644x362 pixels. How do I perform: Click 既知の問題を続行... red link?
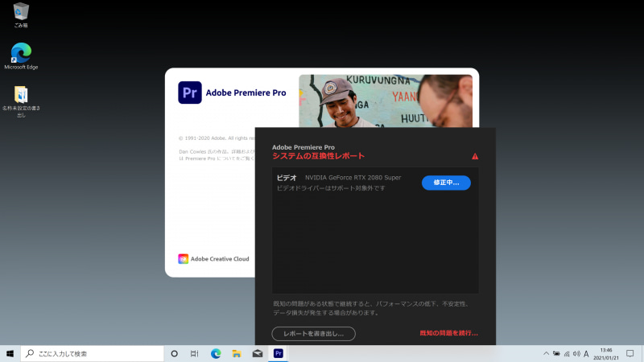[448, 333]
